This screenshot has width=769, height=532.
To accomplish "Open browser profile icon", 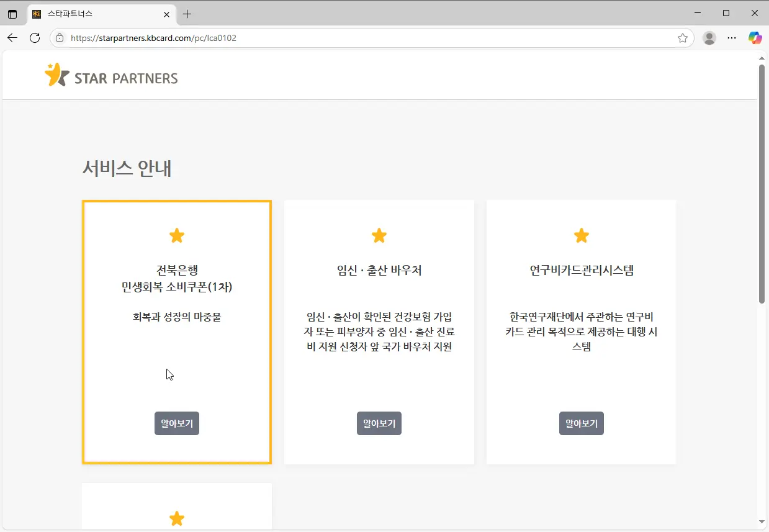I will tap(709, 38).
